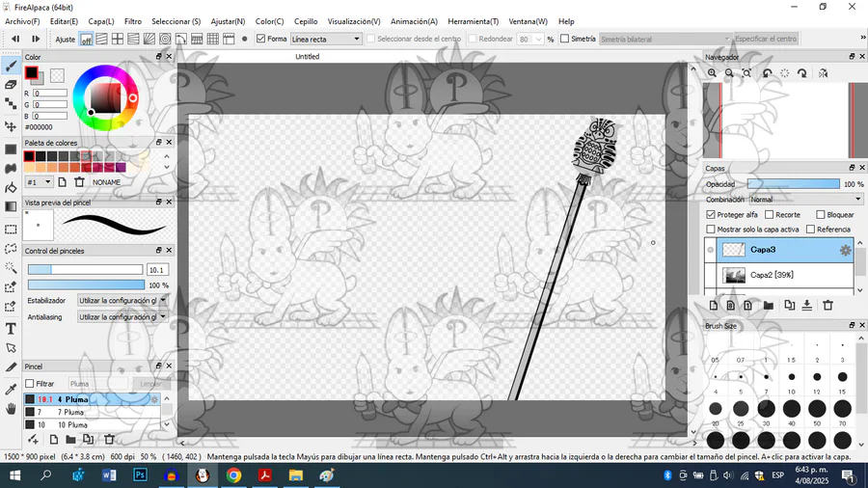
Task: Enable the Referencia checkbox
Action: tap(810, 230)
